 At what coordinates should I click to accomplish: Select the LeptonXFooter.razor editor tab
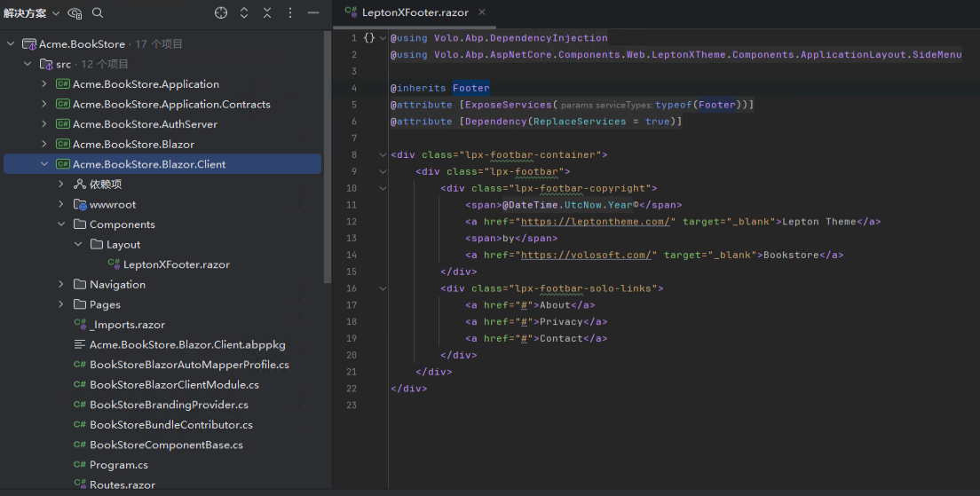[415, 12]
